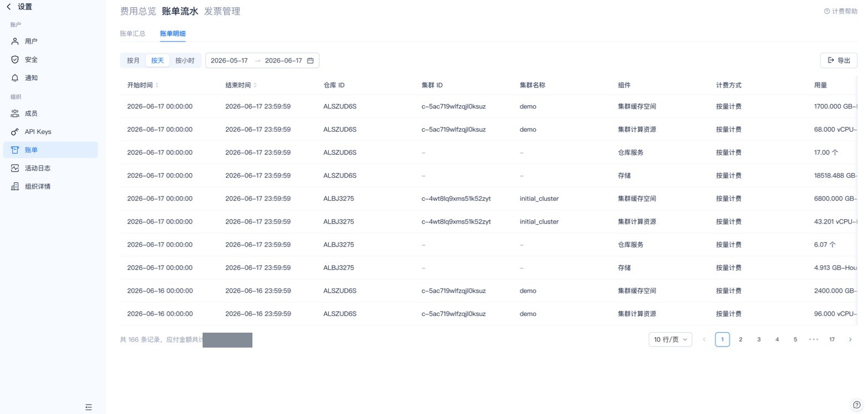Viewport: 868px width, 414px height.
Task: Click the 用户 person icon in sidebar
Action: tap(15, 41)
